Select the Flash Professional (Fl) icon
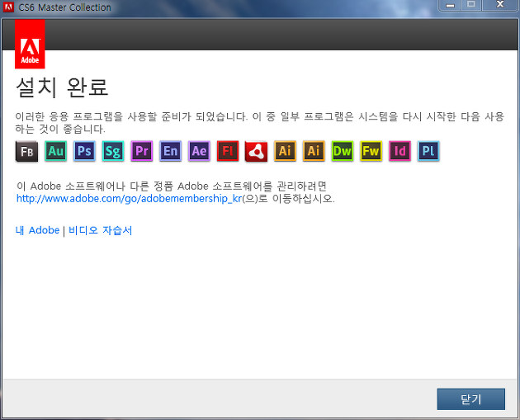The height and width of the screenshot is (420, 520). (x=228, y=151)
